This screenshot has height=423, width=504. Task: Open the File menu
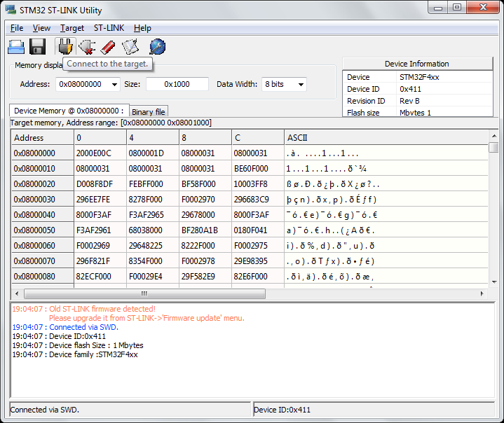17,28
